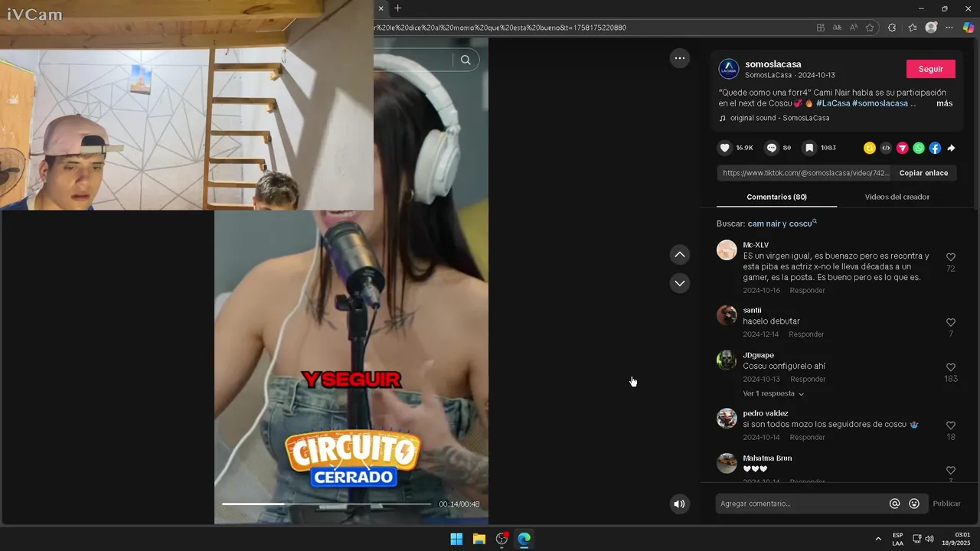The height and width of the screenshot is (551, 980).
Task: Send to friends with the red paper plane icon
Action: click(x=903, y=148)
